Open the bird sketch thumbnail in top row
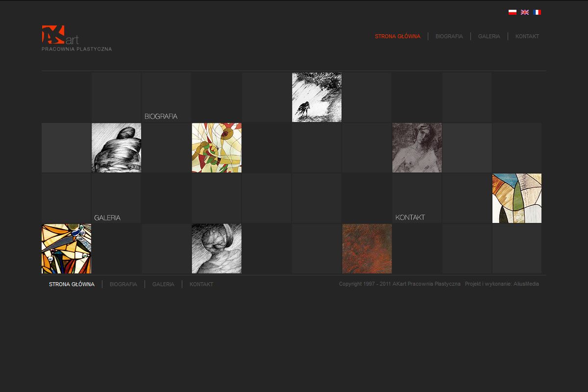The height and width of the screenshot is (392, 588). coord(317,98)
